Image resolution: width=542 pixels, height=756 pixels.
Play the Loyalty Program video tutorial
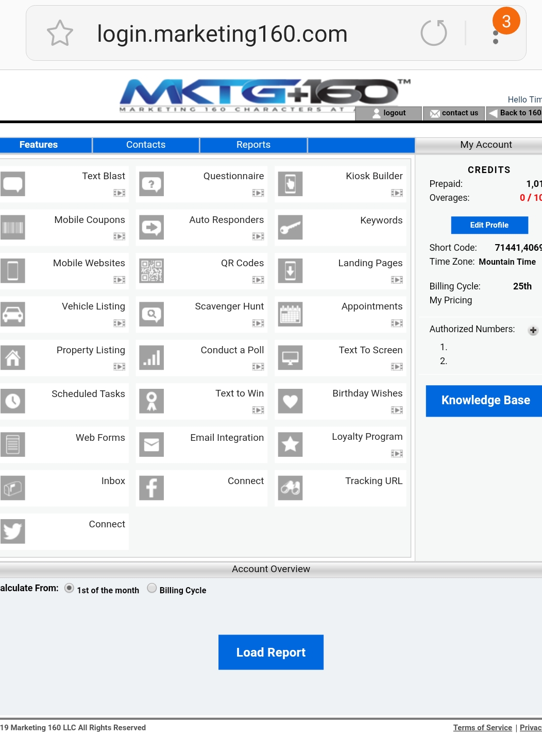397,453
